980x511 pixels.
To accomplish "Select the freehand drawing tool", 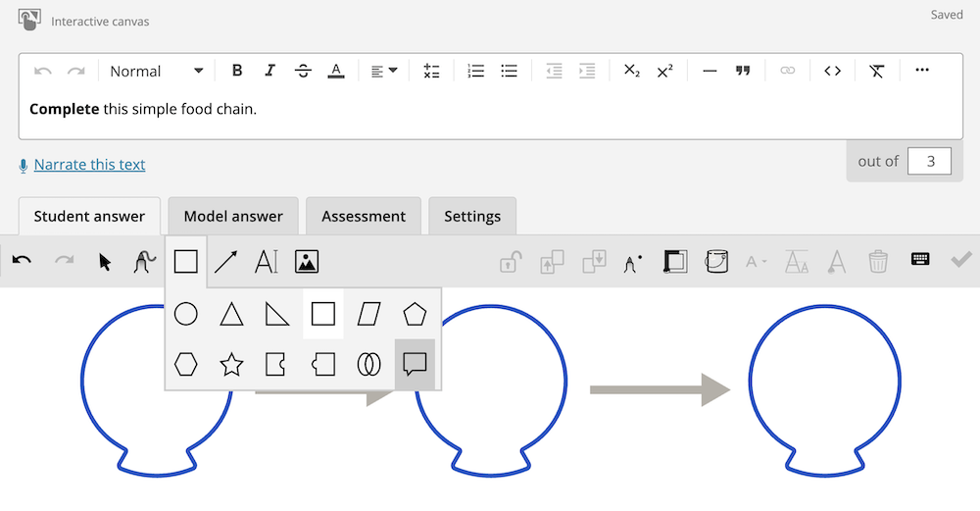I will click(144, 262).
